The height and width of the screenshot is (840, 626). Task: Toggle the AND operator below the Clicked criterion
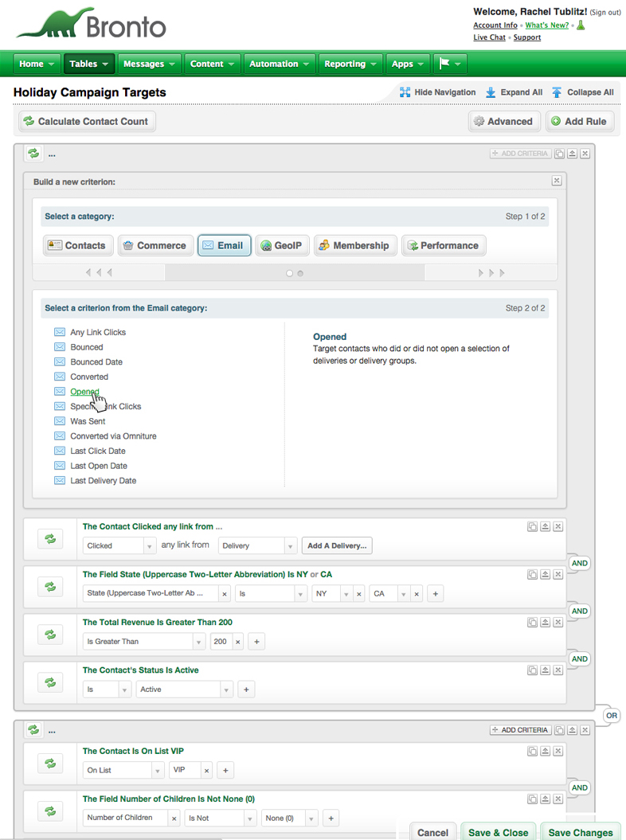[579, 563]
